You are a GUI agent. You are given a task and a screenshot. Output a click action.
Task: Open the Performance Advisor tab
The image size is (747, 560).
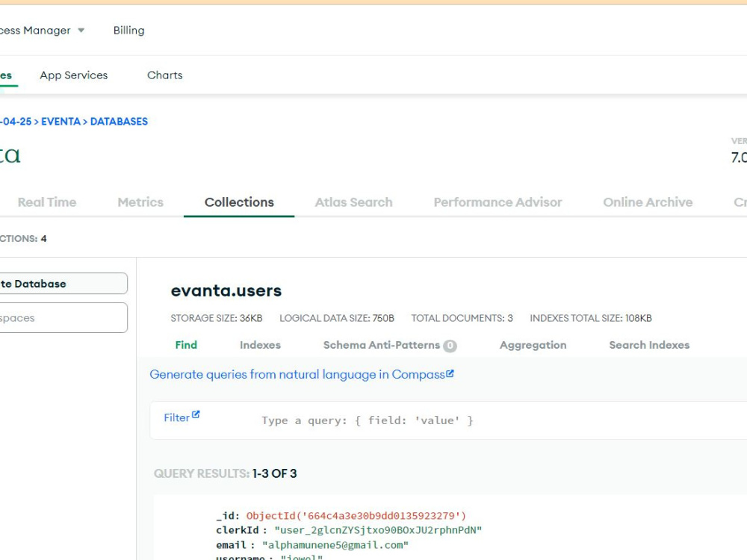point(498,202)
